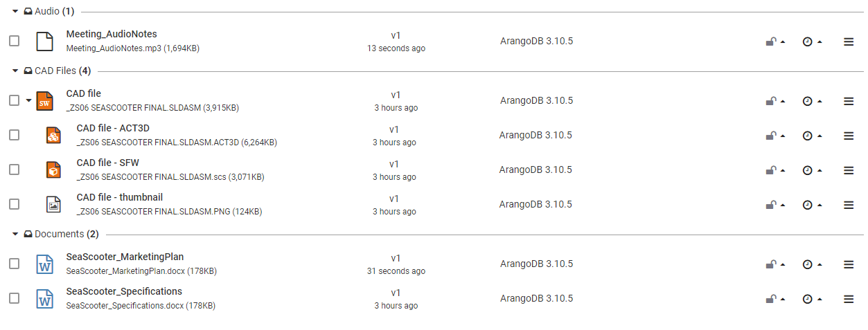Collapse the Audio group

[x=15, y=11]
